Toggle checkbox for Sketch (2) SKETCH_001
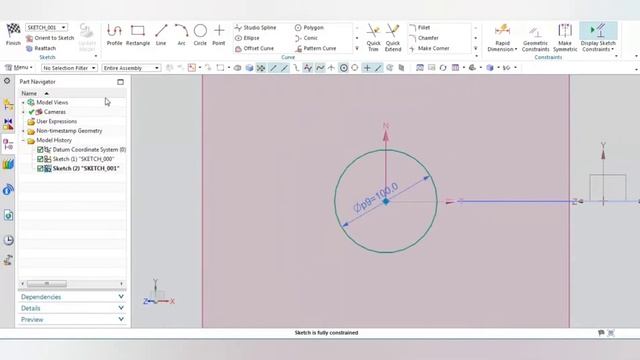The image size is (640, 360). [x=40, y=169]
